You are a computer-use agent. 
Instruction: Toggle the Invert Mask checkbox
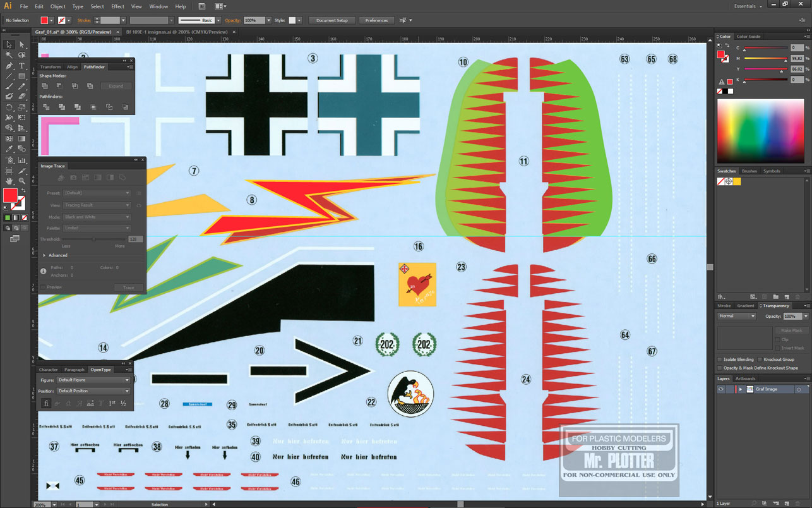[778, 348]
